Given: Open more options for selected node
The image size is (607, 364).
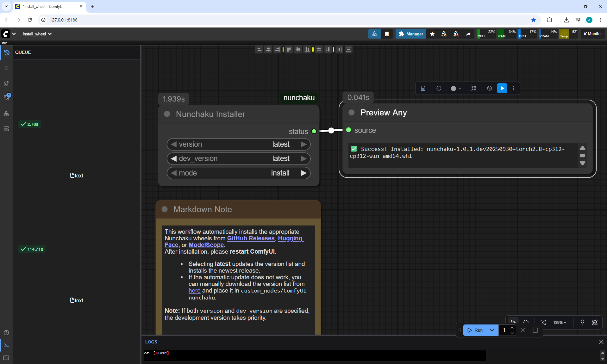Looking at the screenshot, I should coord(514,88).
